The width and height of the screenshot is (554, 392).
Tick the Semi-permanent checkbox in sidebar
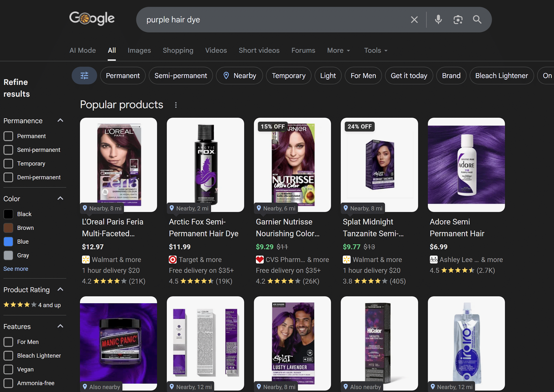[x=8, y=150]
